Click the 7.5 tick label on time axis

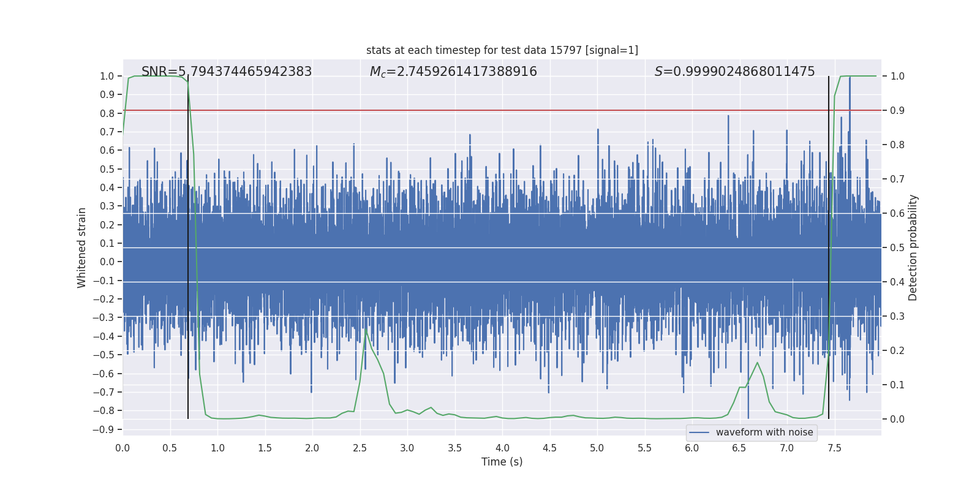point(834,448)
